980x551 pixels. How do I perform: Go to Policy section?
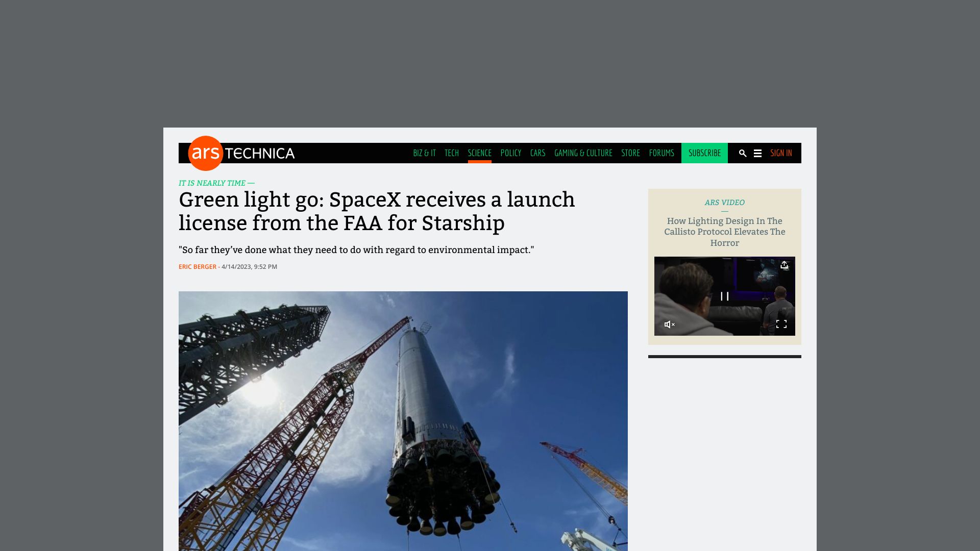point(511,153)
